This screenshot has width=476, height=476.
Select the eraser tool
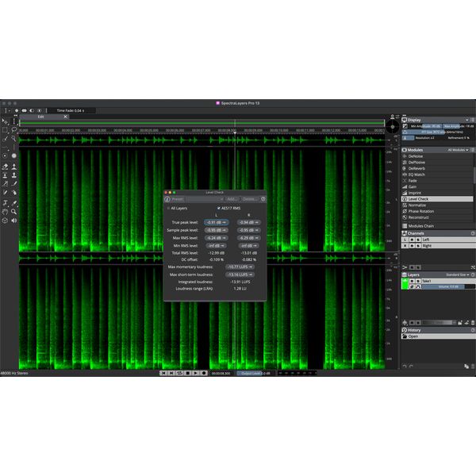tap(5, 167)
